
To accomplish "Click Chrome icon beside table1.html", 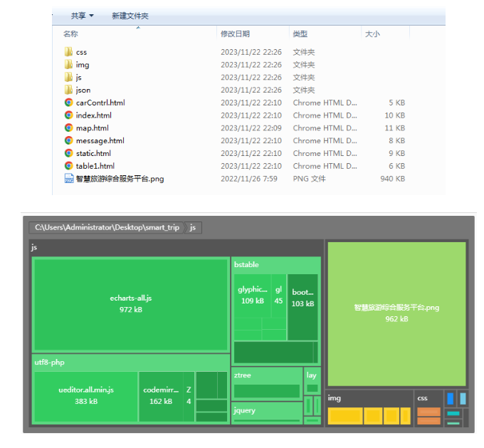I will [68, 166].
